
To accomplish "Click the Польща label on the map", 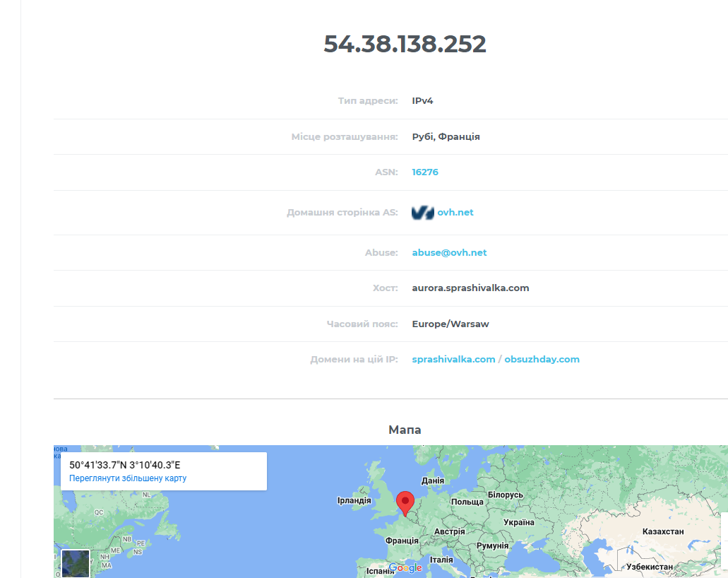I will tap(467, 502).
